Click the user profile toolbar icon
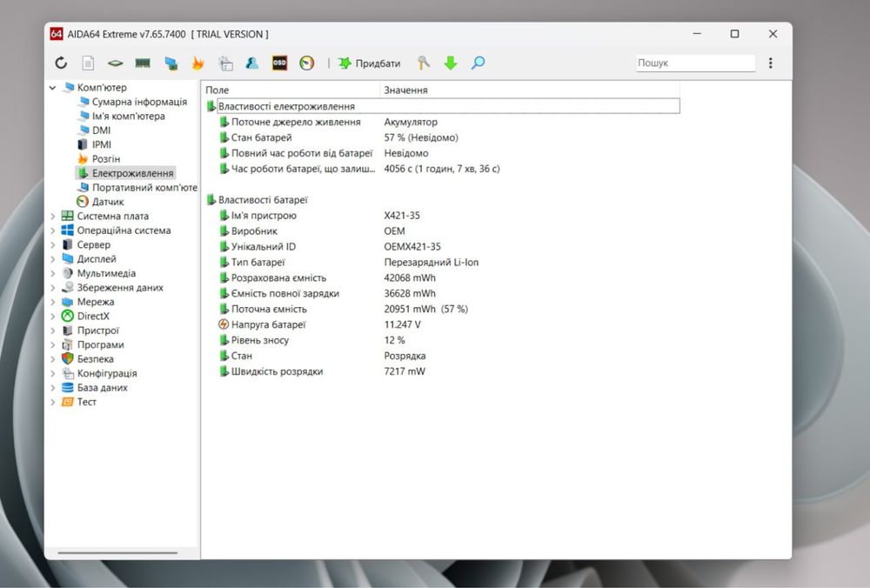Screen dimensions: 870x588 [x=252, y=63]
